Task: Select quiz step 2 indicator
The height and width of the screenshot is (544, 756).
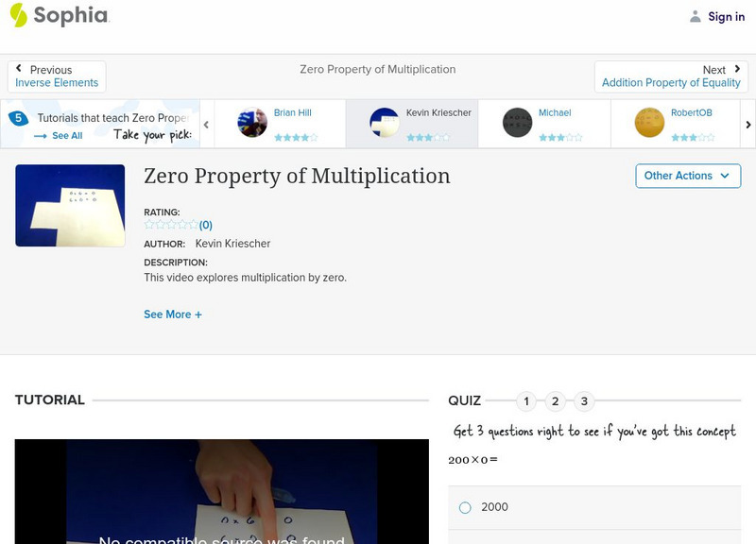Action: coord(555,400)
